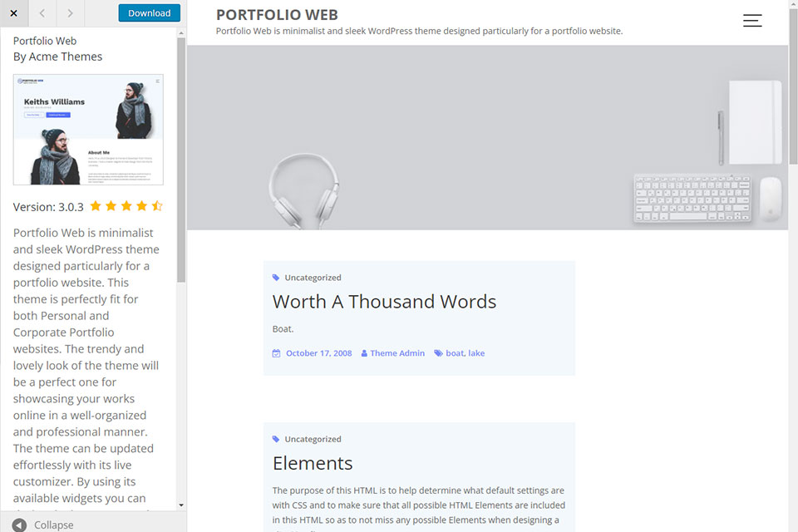Screen dimensions: 798x532
Task: Click the tag icon of first Uncategorized
Action: coord(276,278)
